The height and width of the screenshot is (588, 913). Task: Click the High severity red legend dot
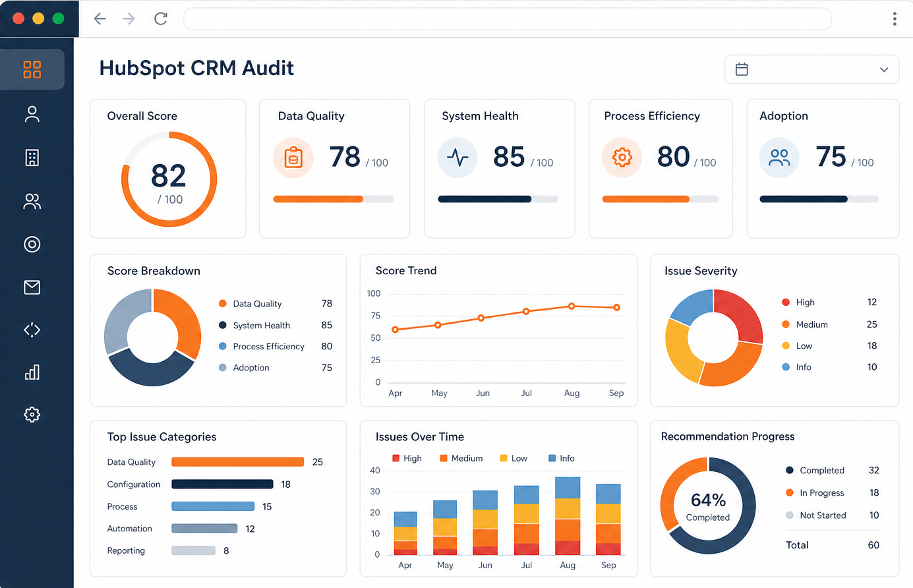786,303
